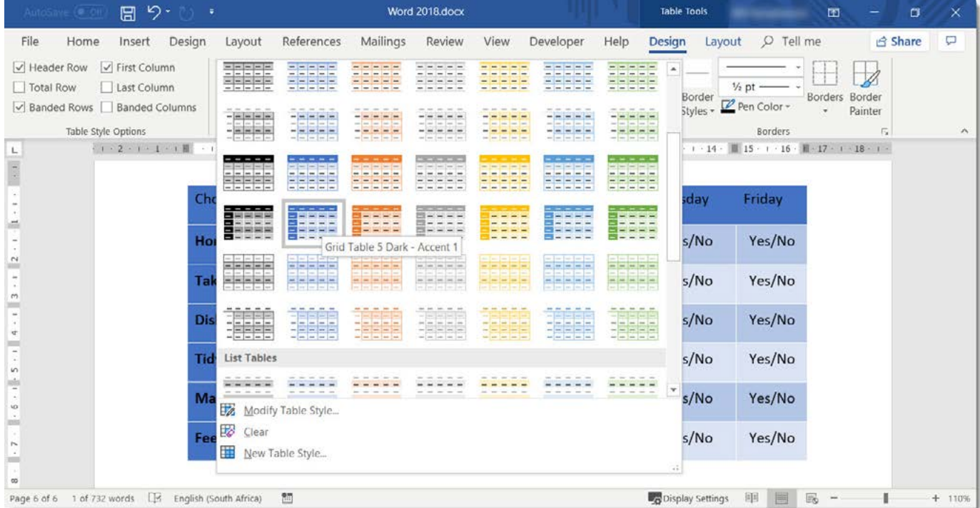Click the Tell me search box
Screen dimensions: 980x508
pyautogui.click(x=791, y=41)
